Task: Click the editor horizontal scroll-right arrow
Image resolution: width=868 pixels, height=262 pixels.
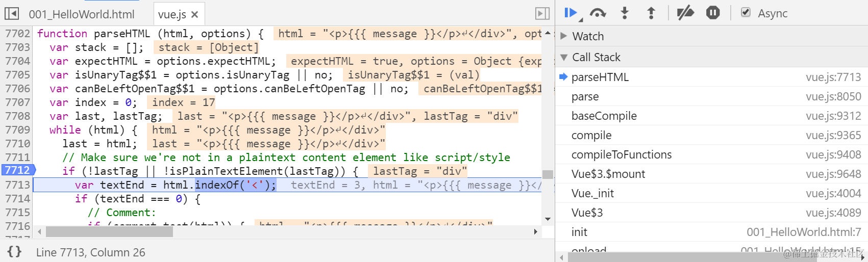Action: pos(535,232)
